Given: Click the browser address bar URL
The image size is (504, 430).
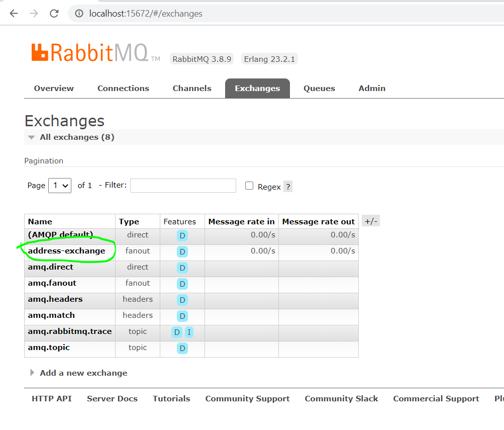Looking at the screenshot, I should (146, 14).
